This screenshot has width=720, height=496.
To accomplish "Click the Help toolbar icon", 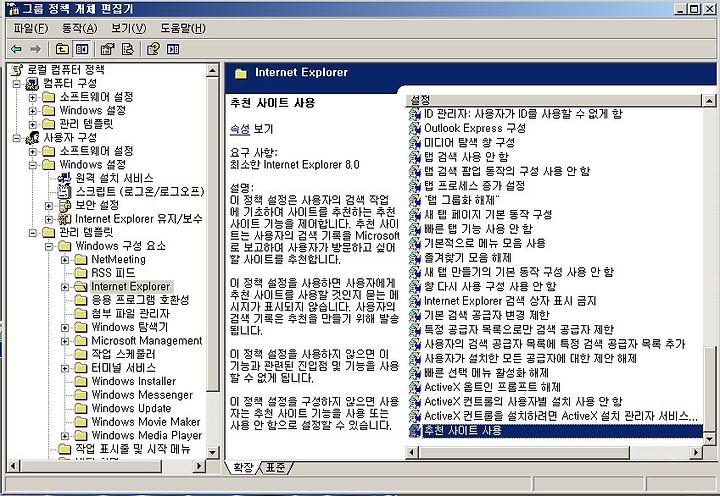I will click(153, 49).
